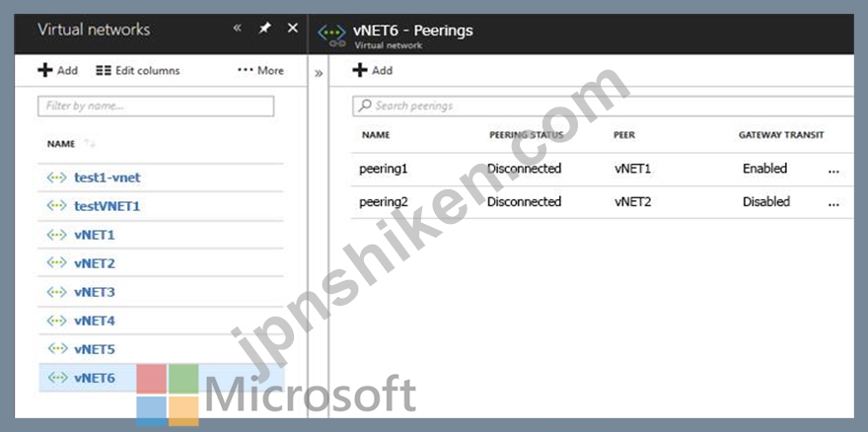The height and width of the screenshot is (432, 868).
Task: Open the More menu
Action: point(260,70)
